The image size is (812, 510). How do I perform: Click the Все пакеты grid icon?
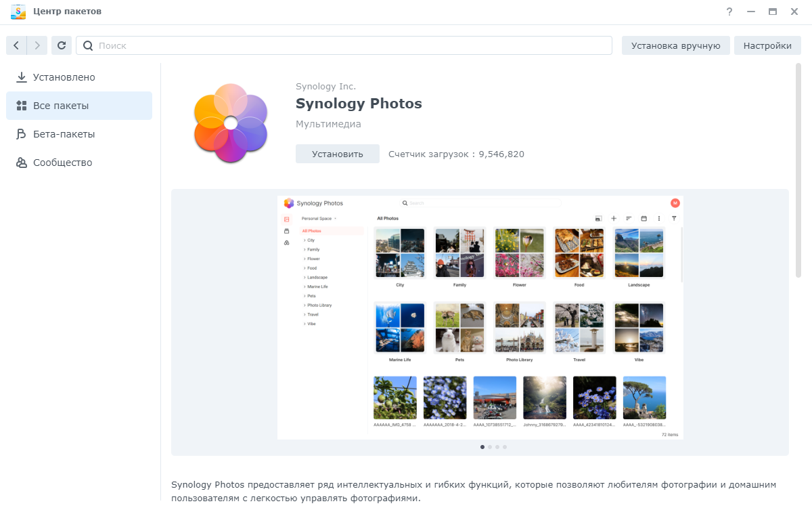coord(22,106)
